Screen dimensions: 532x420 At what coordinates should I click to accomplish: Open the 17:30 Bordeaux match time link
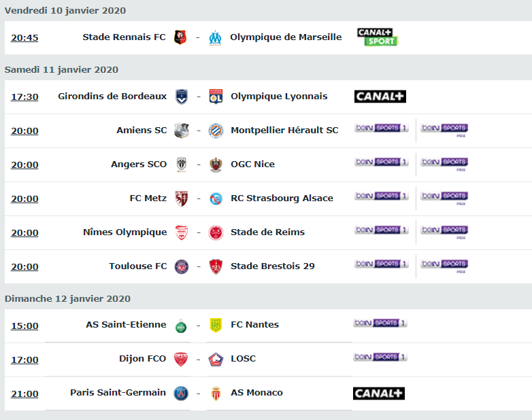tap(24, 97)
